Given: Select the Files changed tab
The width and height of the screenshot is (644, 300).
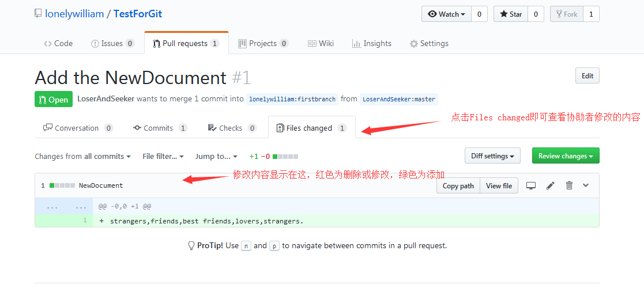Looking at the screenshot, I should (x=312, y=128).
